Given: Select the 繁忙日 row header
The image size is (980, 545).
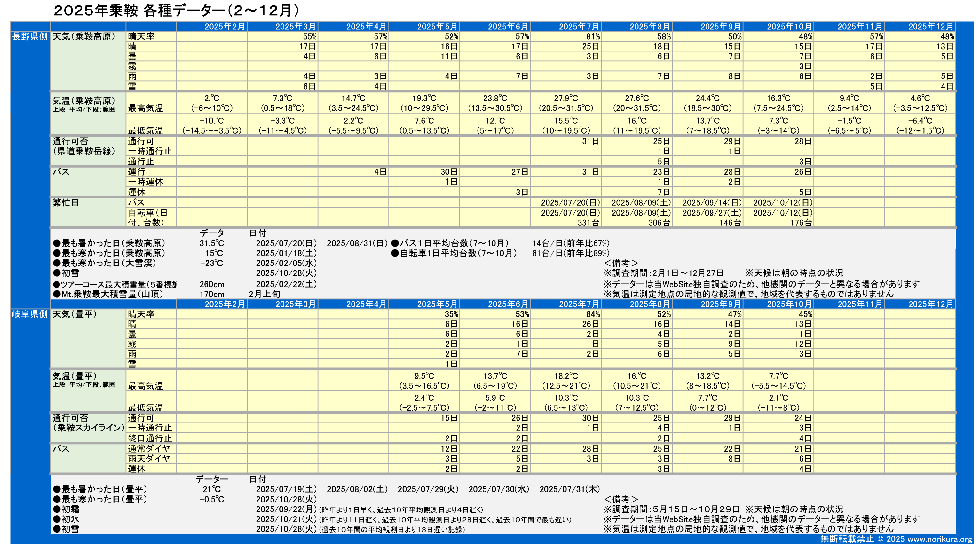Looking at the screenshot, I should coord(66,202).
